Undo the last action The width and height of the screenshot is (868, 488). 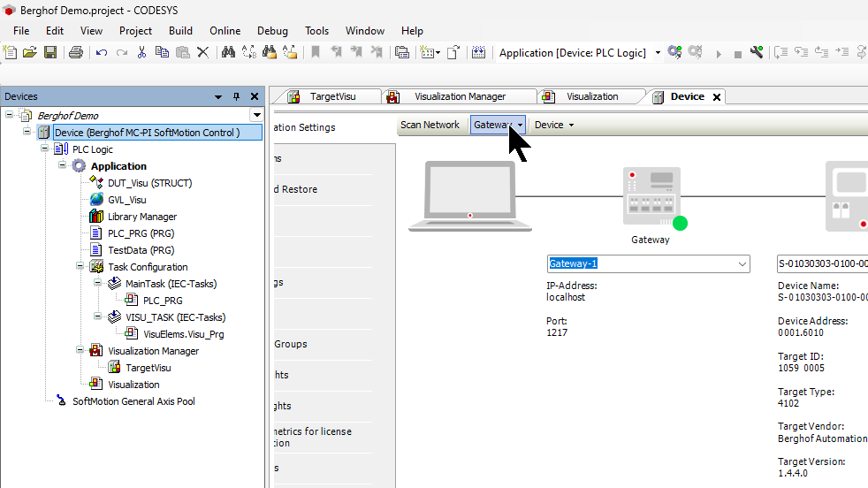click(102, 53)
